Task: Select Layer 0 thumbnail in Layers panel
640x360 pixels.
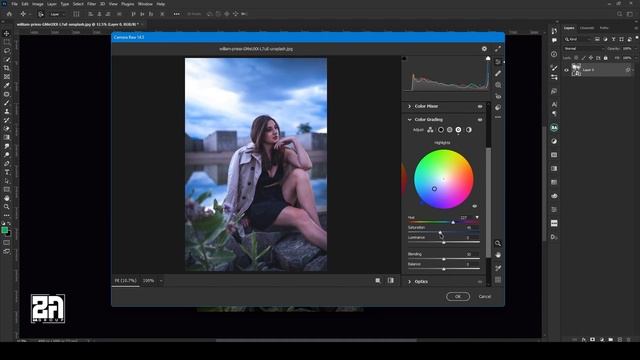Action: pyautogui.click(x=576, y=70)
